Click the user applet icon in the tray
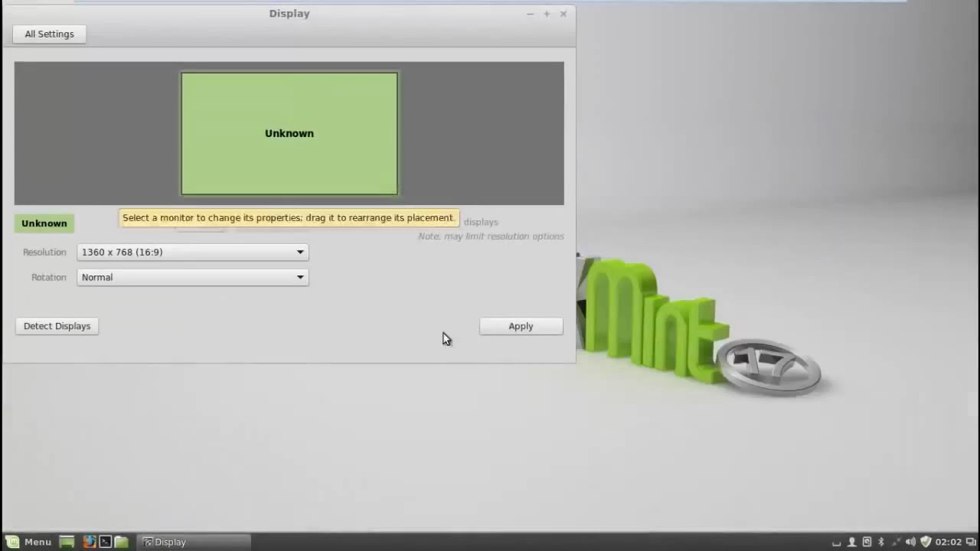Viewport: 980px width, 551px height. (x=851, y=542)
